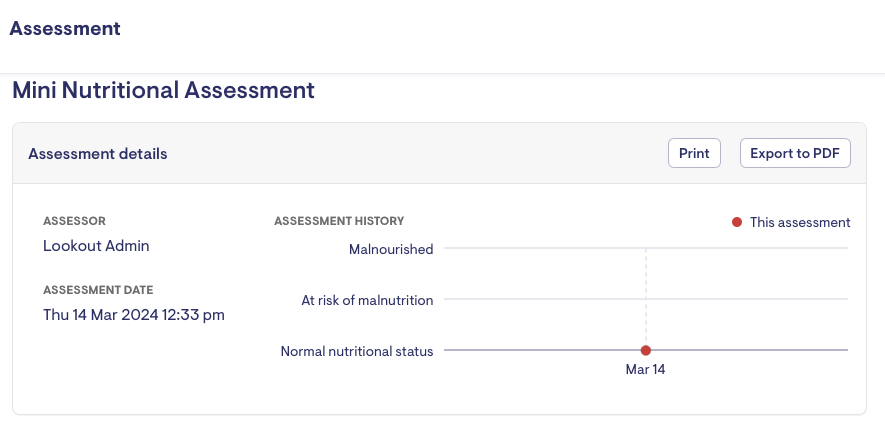This screenshot has height=443, width=885.
Task: Click the This assessment legend label
Action: [x=799, y=222]
